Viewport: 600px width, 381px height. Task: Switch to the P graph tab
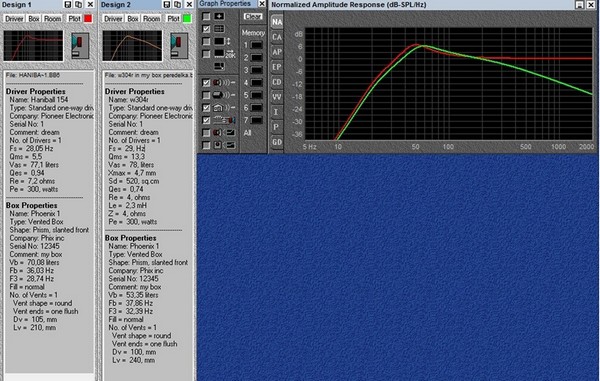(277, 127)
